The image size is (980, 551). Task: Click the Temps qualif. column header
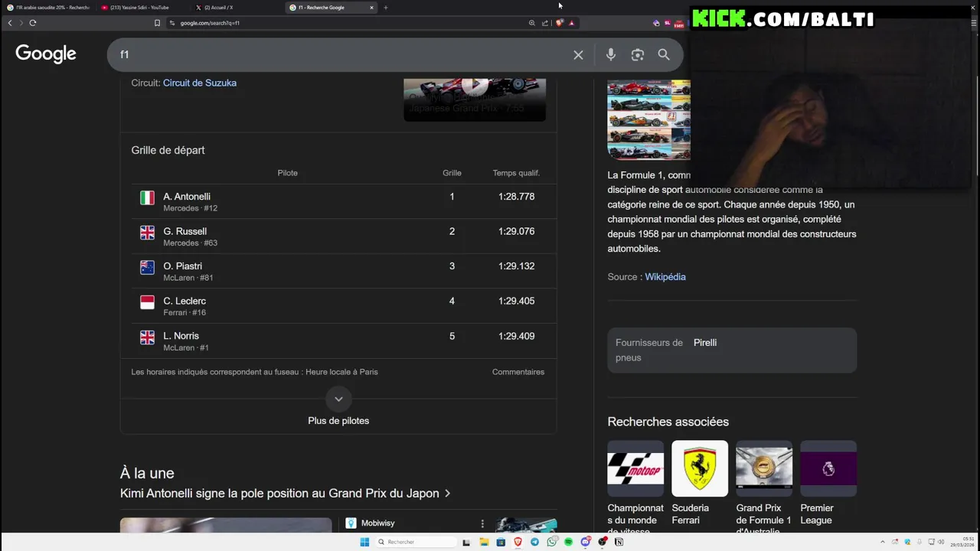tap(516, 173)
